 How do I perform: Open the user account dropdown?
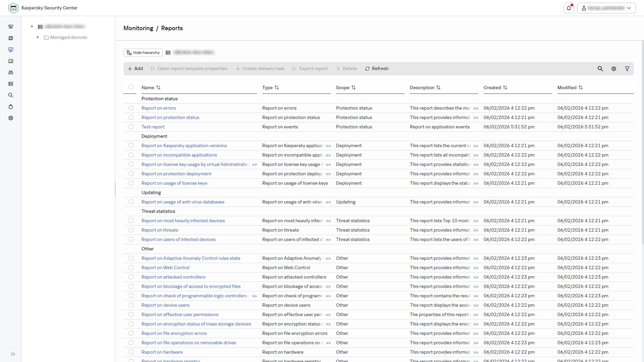point(606,8)
